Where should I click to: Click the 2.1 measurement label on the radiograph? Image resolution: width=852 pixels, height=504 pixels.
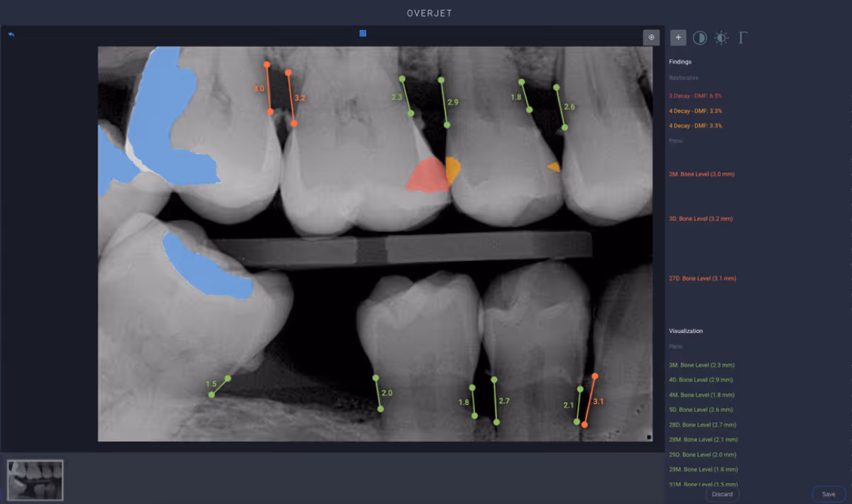click(568, 405)
